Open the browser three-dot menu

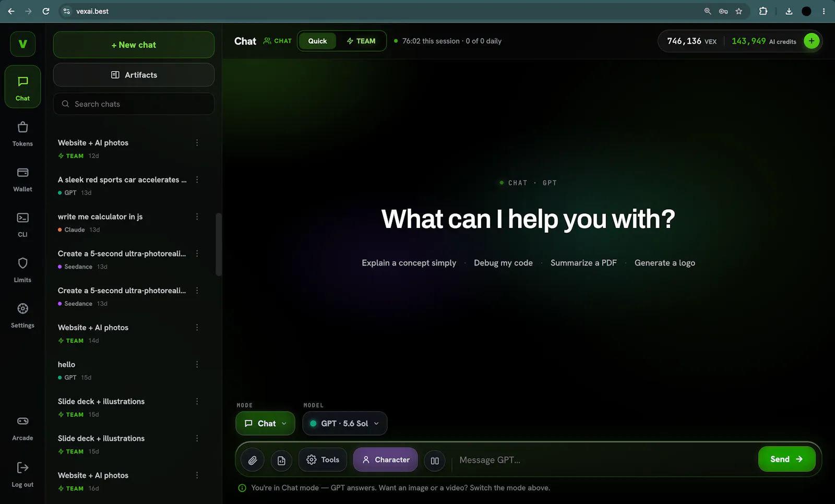tap(824, 11)
